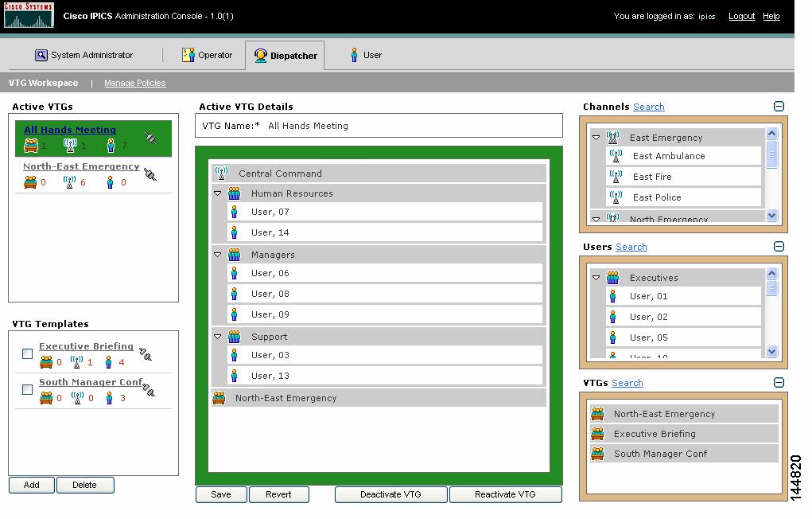Click the Logout link
The image size is (812, 519).
click(741, 16)
